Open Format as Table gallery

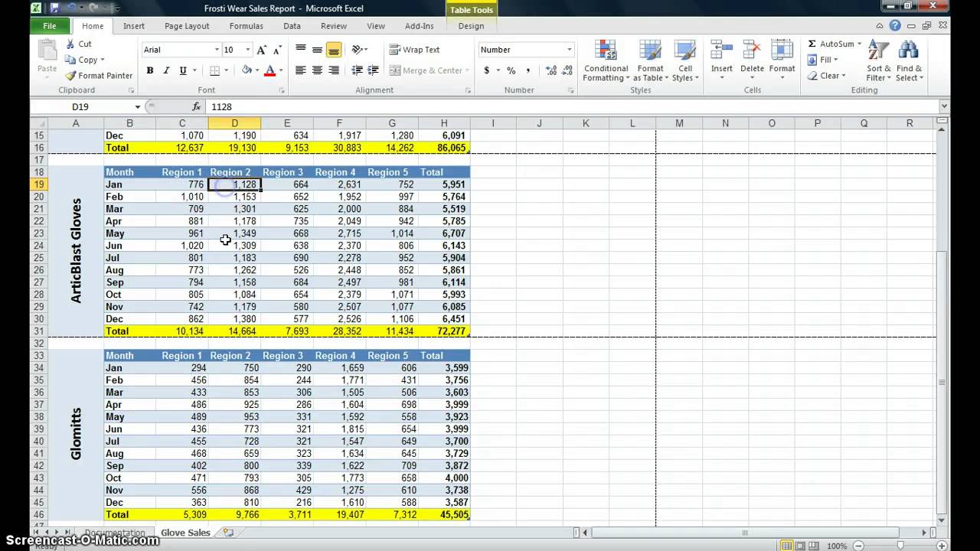651,61
